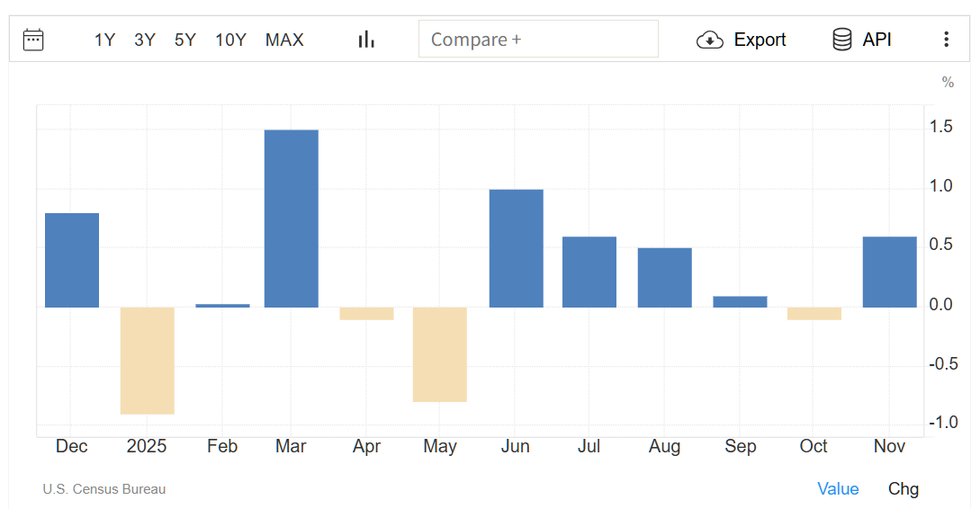Click the negative 2025 January bar
The image size is (980, 509).
tap(148, 361)
